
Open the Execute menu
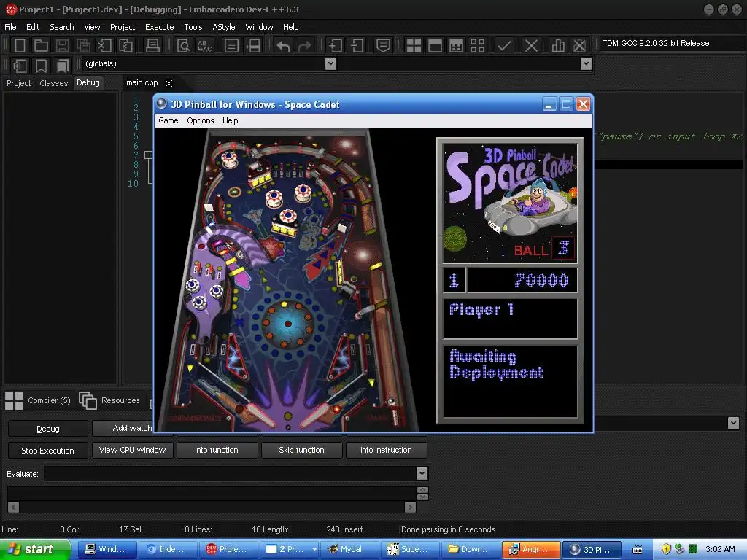(159, 27)
